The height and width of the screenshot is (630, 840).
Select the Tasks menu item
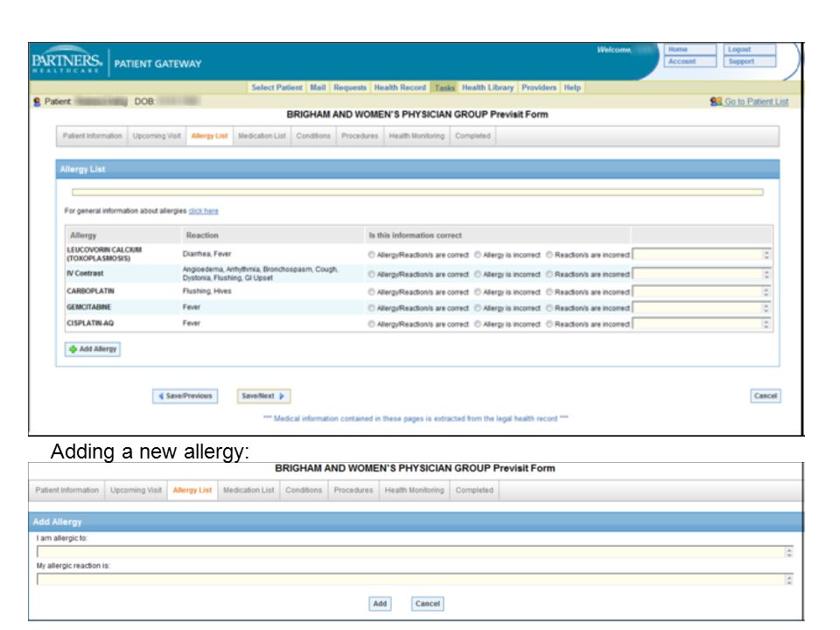(x=444, y=87)
